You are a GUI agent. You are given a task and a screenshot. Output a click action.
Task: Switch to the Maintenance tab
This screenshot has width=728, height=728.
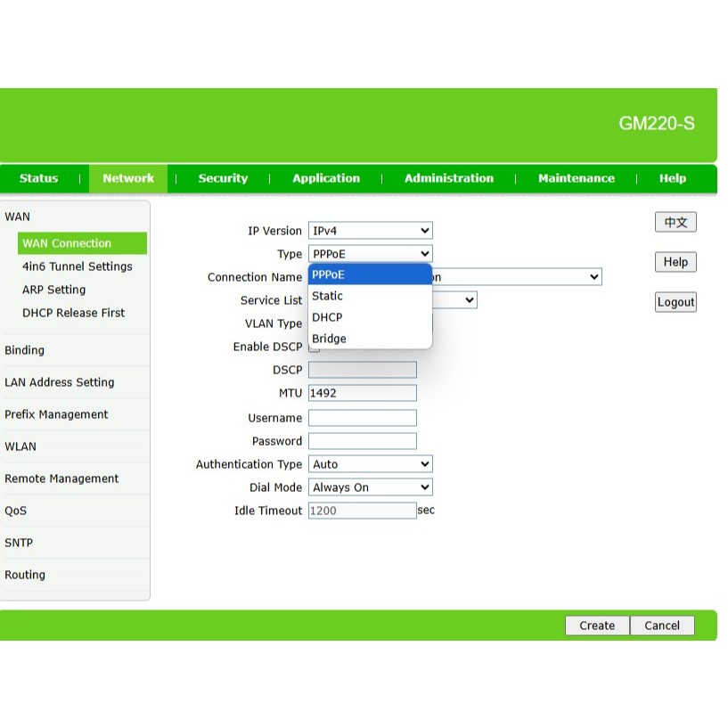click(x=576, y=178)
